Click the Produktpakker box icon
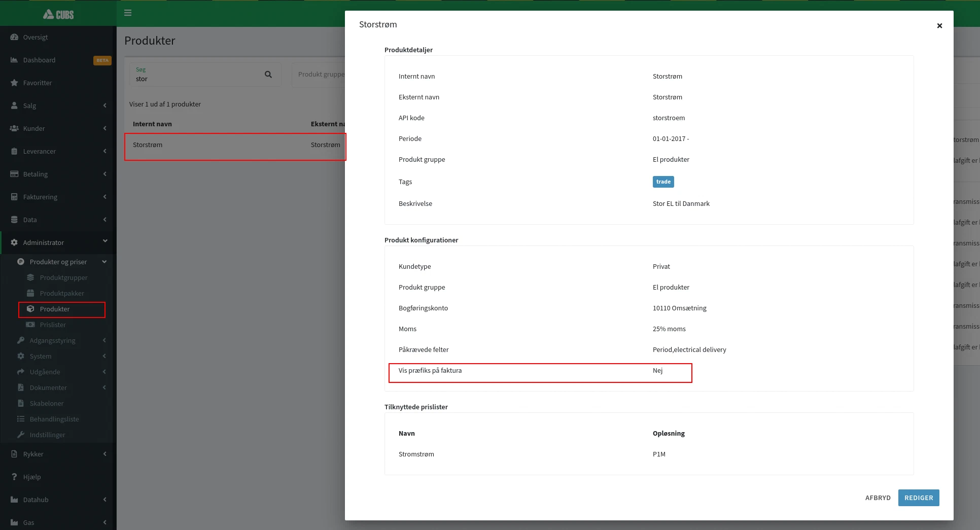The image size is (980, 530). [30, 293]
